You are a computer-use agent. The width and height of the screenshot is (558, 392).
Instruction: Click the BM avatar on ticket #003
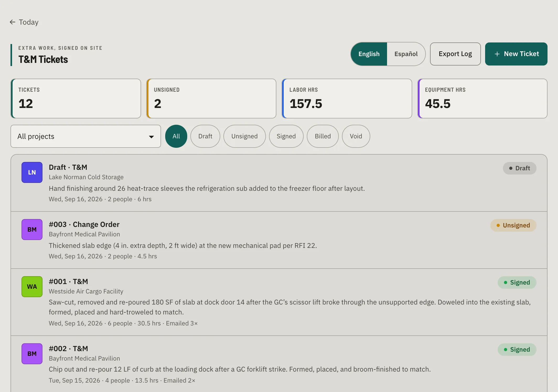[32, 230]
